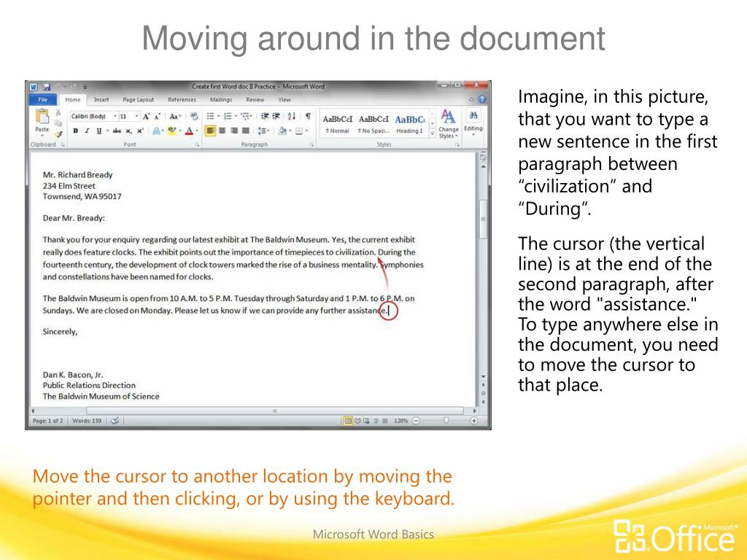Click the Shrink Font icon

157,116
